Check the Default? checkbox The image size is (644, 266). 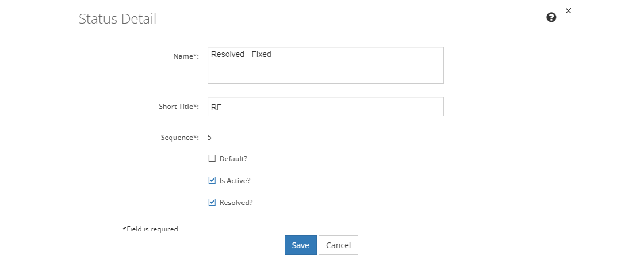tap(212, 158)
